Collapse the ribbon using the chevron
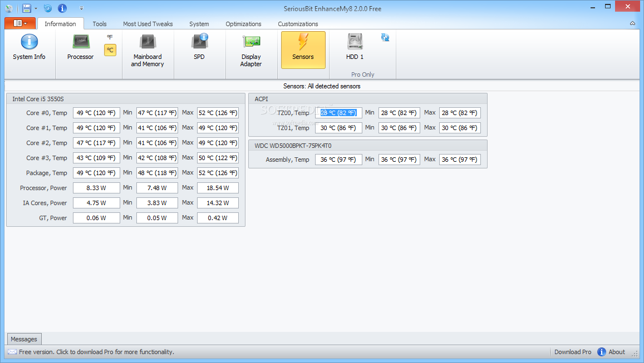This screenshot has height=363, width=644. click(632, 24)
